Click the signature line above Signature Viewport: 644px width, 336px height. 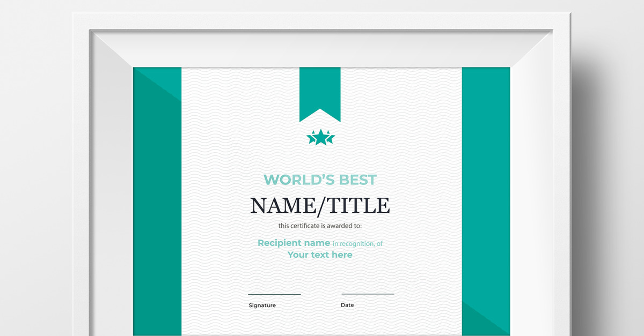[x=274, y=294]
